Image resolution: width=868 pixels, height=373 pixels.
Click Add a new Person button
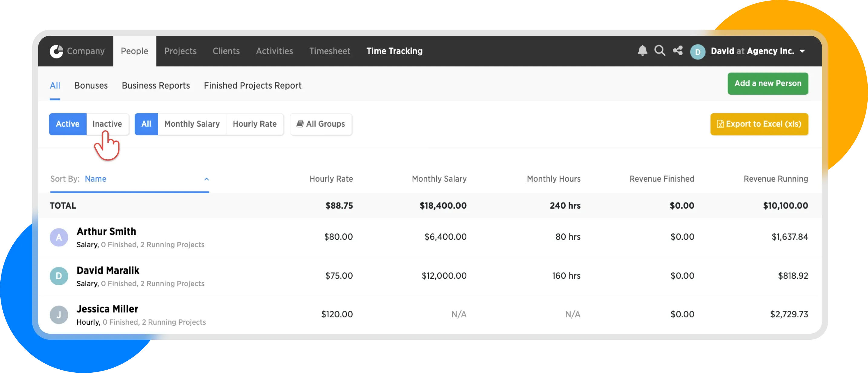[768, 83]
